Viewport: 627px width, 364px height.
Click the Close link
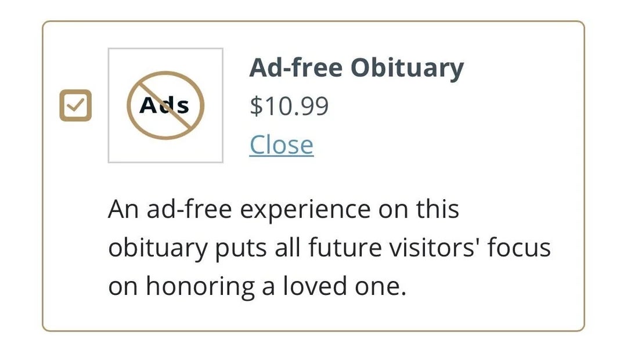tap(282, 145)
